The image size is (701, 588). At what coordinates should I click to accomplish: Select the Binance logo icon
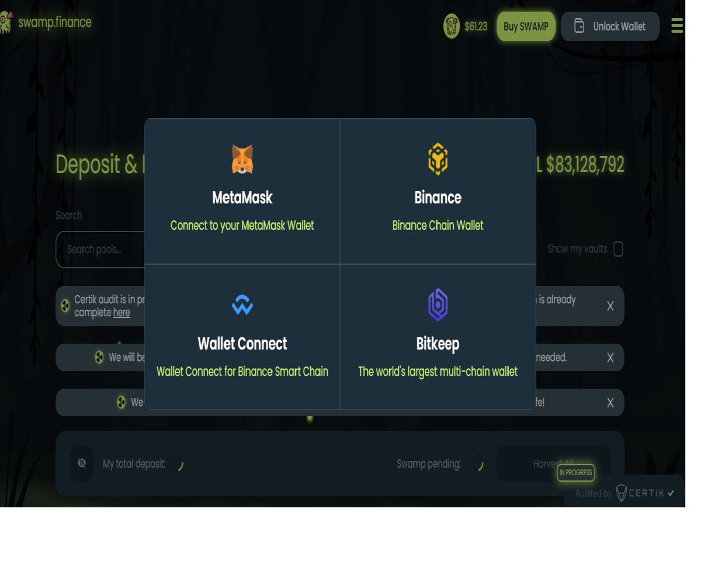tap(438, 159)
